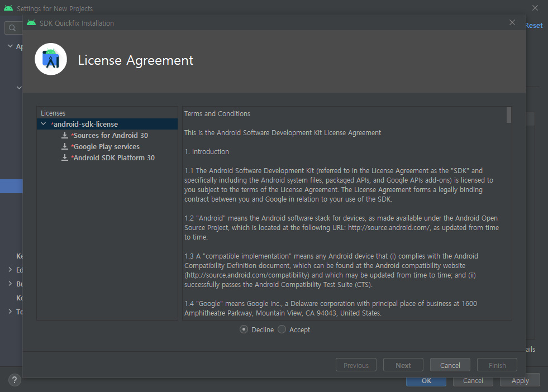This screenshot has height=392, width=548.
Task: Click Cancel in Settings for New Projects window
Action: [x=473, y=381]
